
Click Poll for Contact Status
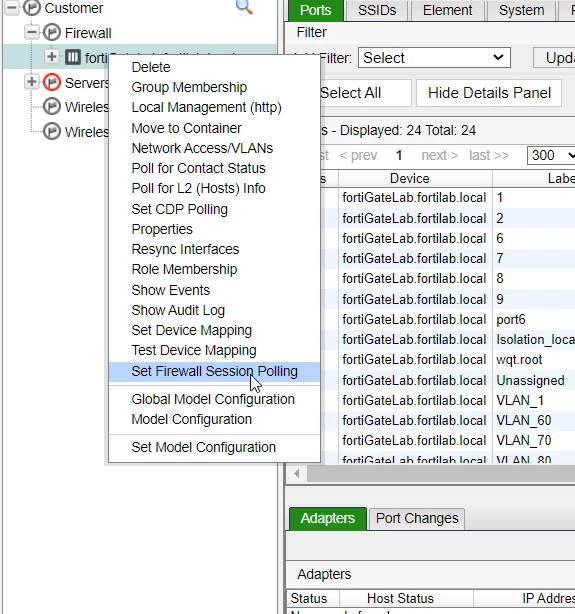pos(198,168)
